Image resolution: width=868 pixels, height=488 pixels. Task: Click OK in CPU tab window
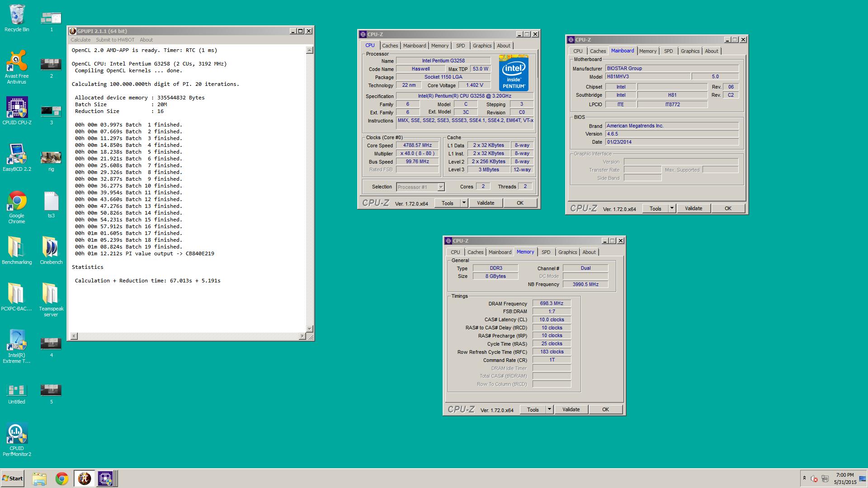pos(520,203)
